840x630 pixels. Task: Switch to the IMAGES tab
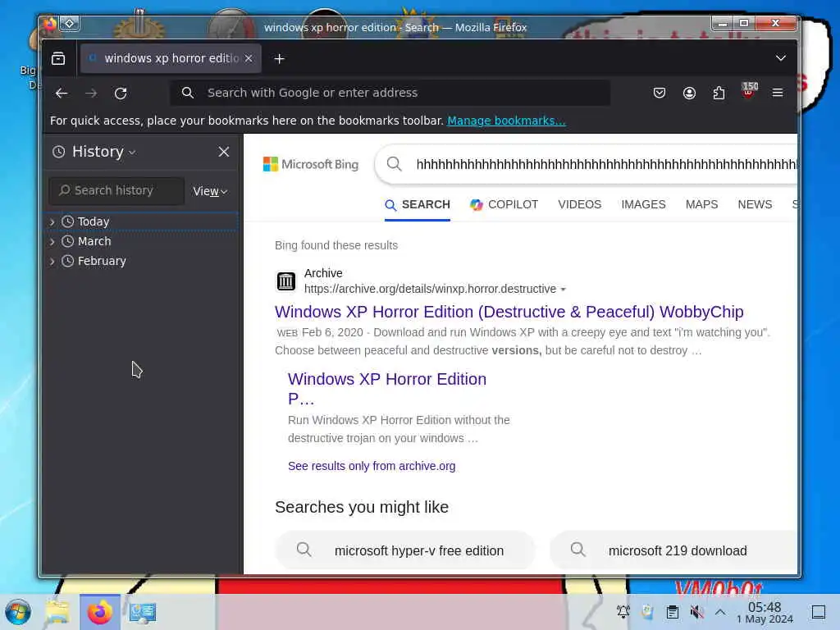pyautogui.click(x=643, y=204)
